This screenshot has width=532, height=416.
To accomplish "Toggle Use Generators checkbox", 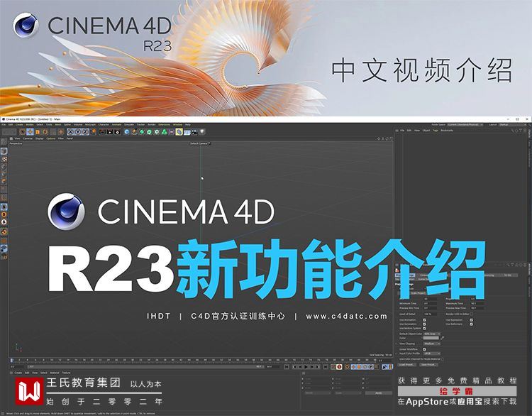I will point(424,324).
